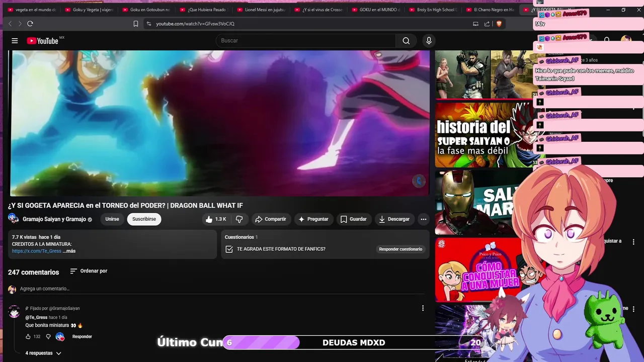Viewport: 644px width, 362px height.
Task: Open Gramajo Saiyan channel avatar
Action: tap(13, 219)
